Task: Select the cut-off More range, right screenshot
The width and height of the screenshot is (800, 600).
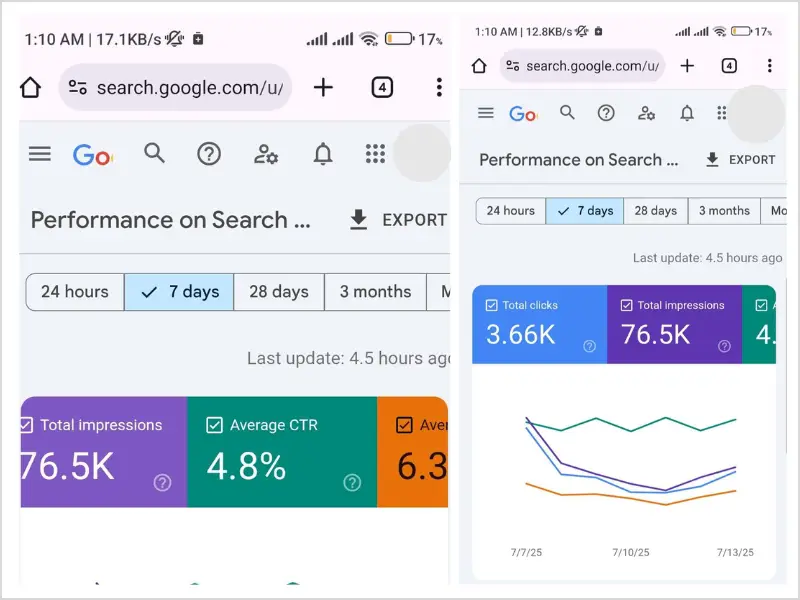Action: tap(774, 211)
